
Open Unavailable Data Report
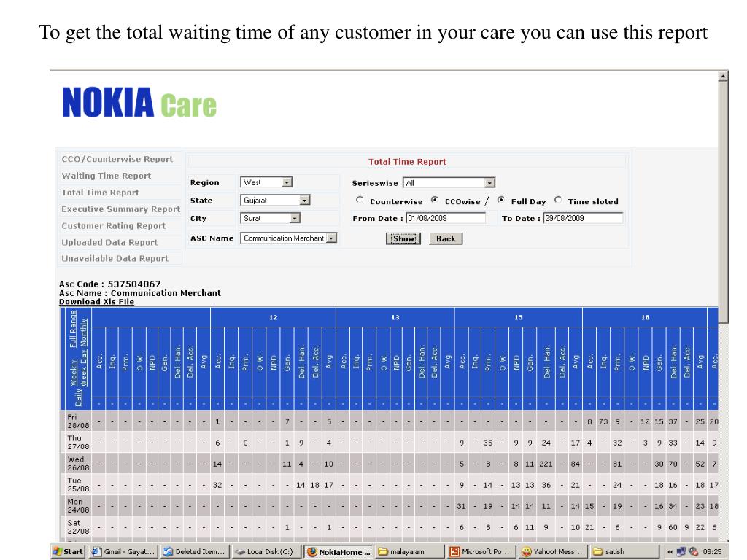click(115, 259)
